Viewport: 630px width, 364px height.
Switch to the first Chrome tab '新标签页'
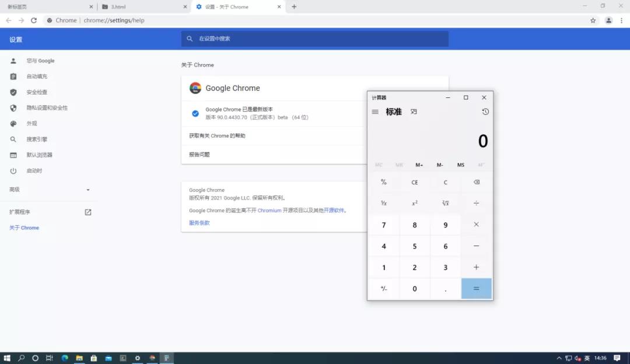coord(47,7)
